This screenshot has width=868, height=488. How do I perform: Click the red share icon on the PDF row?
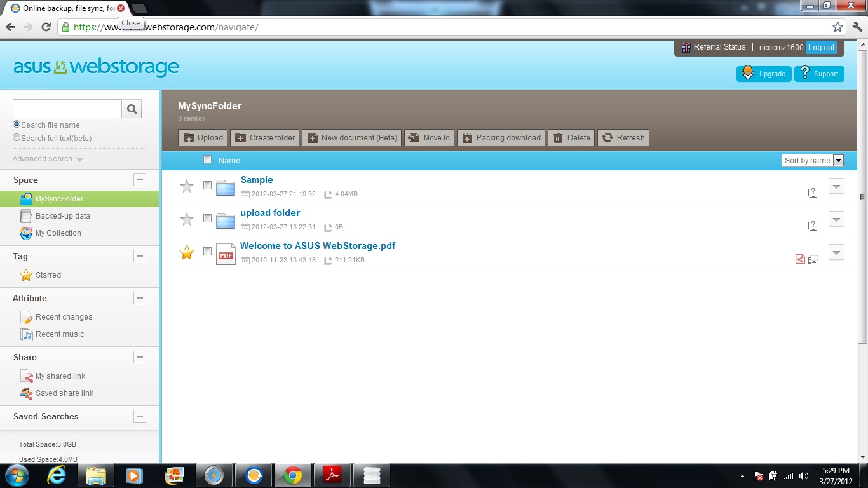[800, 259]
